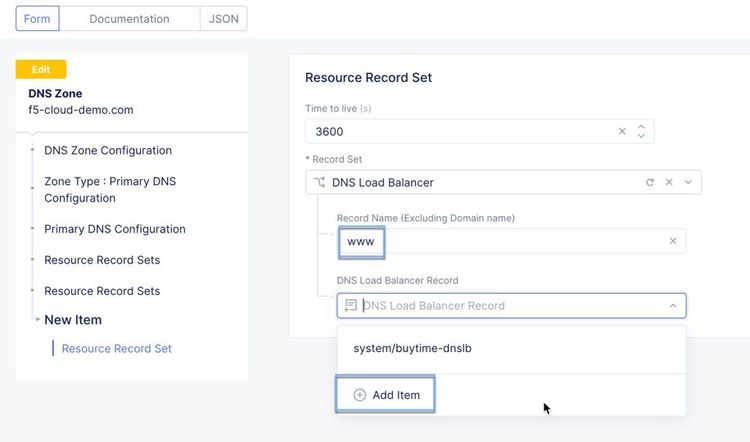The width and height of the screenshot is (750, 442).
Task: Click the plus icon in Add Item
Action: (x=360, y=395)
